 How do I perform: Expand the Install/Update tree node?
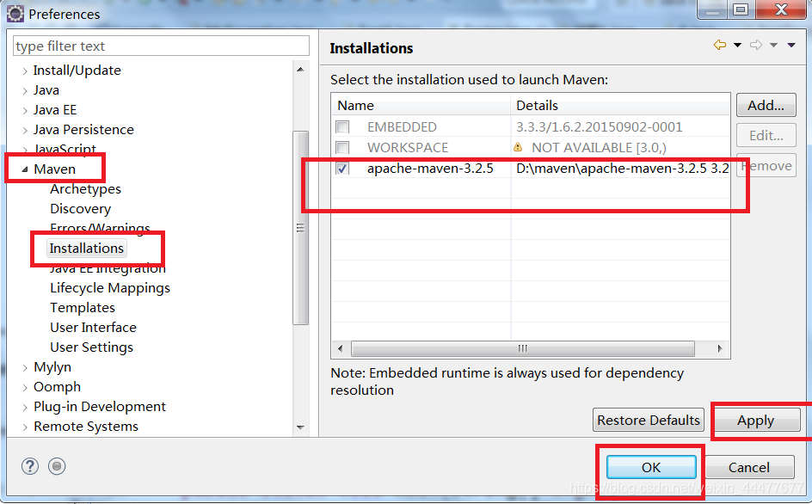click(x=25, y=71)
